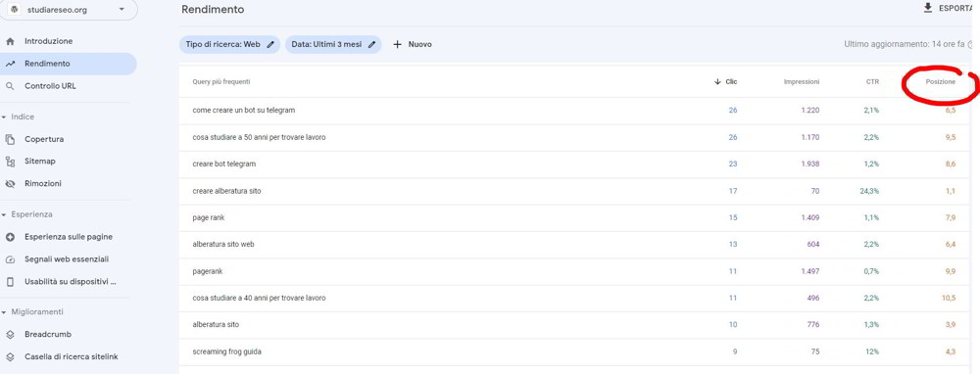Click the Controllo URL magnifier icon
Viewport: 980px width, 374px height.
10,86
